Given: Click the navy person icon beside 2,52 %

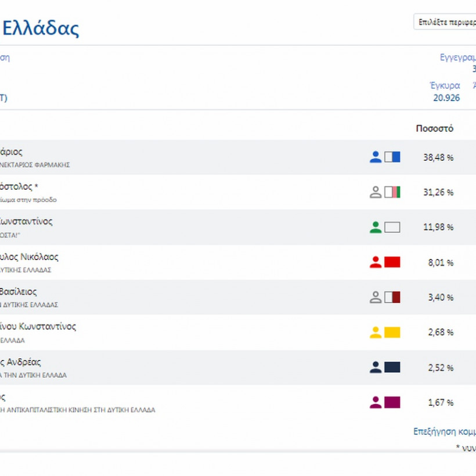Looking at the screenshot, I should coord(376,367).
